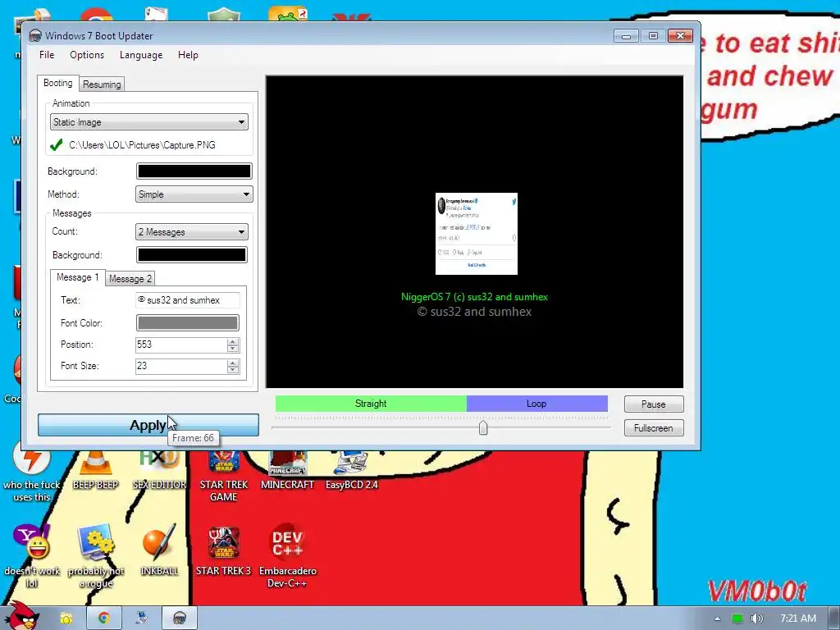Viewport: 840px width, 630px height.
Task: Open the STAR TREK 3 desktop icon
Action: pos(223,550)
